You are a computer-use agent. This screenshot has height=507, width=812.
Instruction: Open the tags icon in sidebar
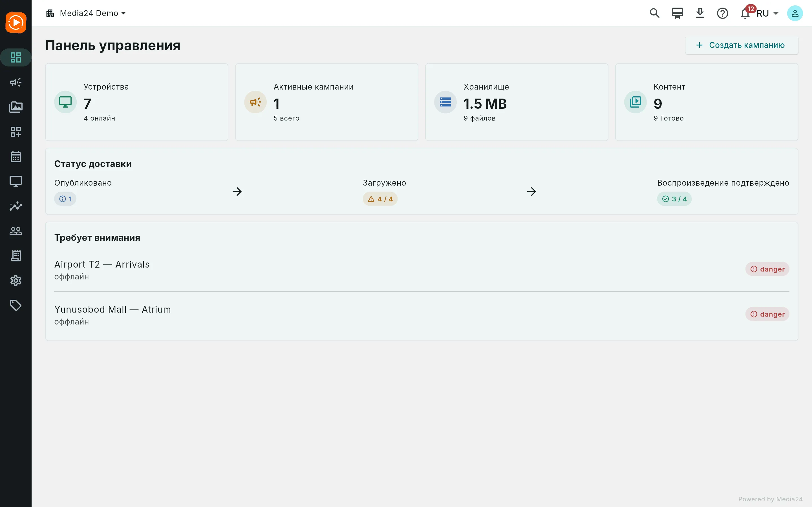[16, 305]
